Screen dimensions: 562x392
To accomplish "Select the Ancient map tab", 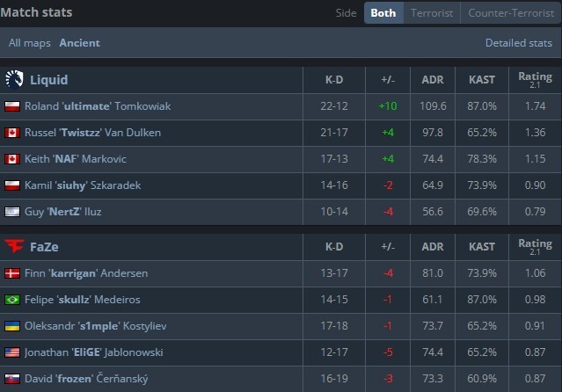I will point(79,43).
